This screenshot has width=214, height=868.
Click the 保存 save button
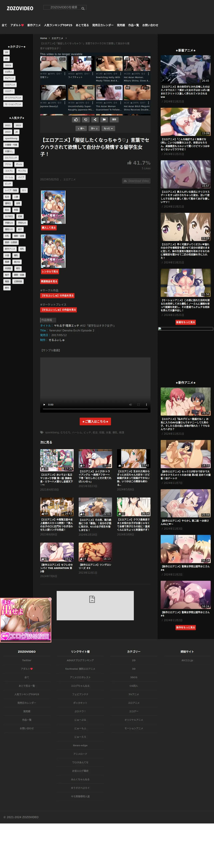coord(114,119)
